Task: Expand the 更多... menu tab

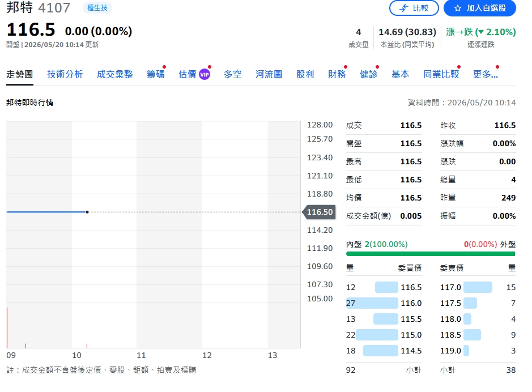Action: point(485,74)
